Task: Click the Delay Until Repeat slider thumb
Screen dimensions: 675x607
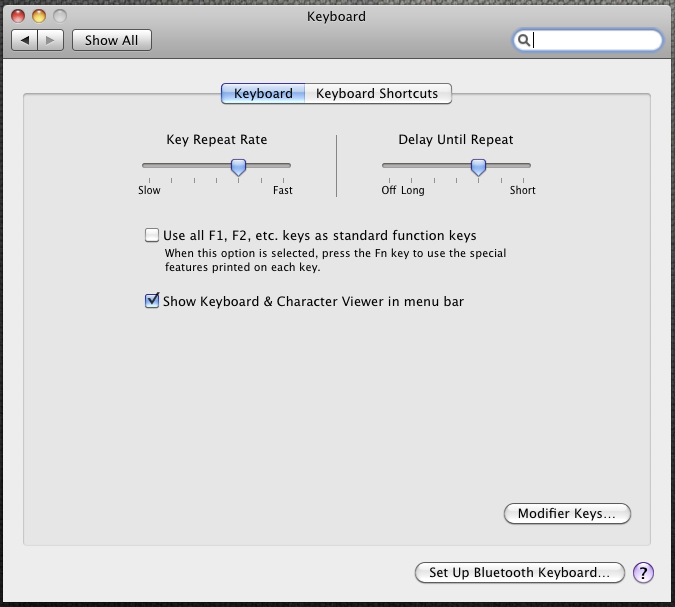Action: [x=478, y=167]
